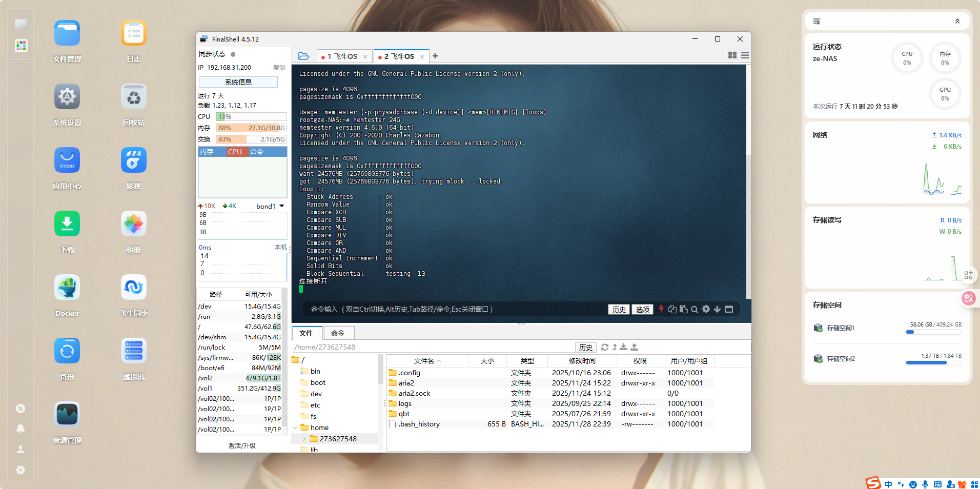Click inside the 命令输入 command input field
Image resolution: width=980 pixels, height=489 pixels.
pos(451,309)
